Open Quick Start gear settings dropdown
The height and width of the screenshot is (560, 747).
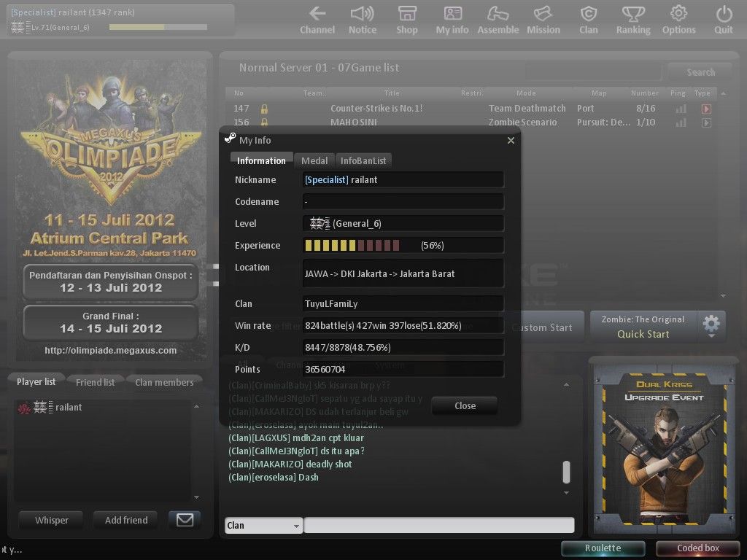pyautogui.click(x=711, y=326)
